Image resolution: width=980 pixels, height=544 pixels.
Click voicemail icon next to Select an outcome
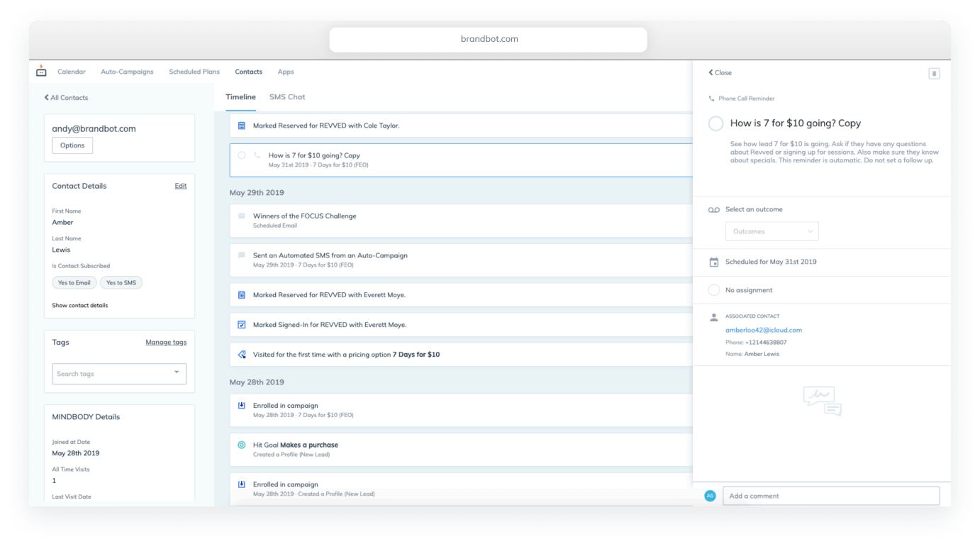click(x=714, y=210)
